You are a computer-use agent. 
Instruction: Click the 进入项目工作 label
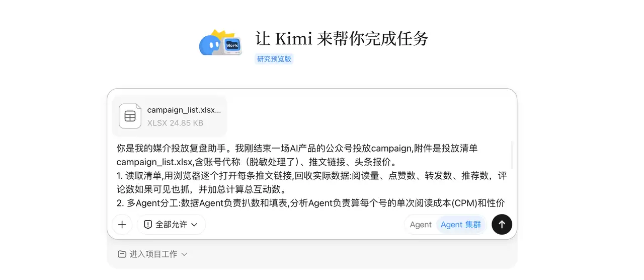[153, 254]
